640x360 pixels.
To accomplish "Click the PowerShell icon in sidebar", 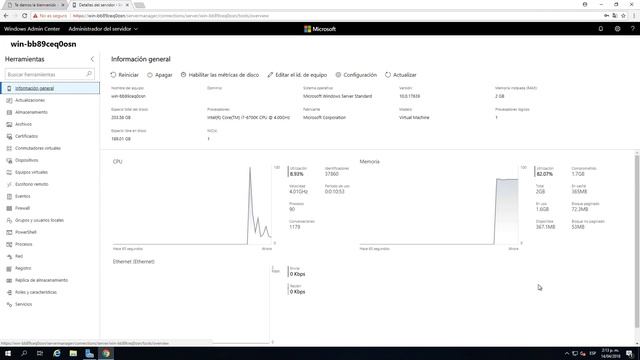I will 9,232.
